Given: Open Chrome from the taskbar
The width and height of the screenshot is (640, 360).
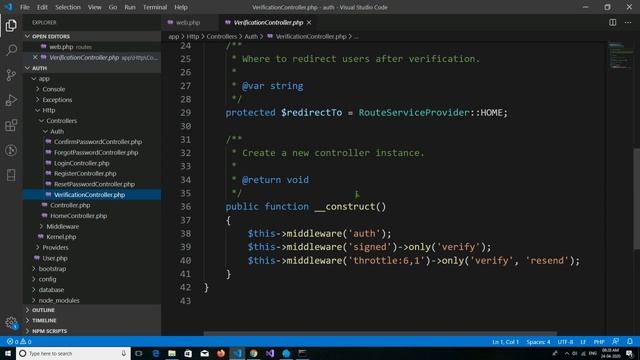Looking at the screenshot, I should click(253, 353).
